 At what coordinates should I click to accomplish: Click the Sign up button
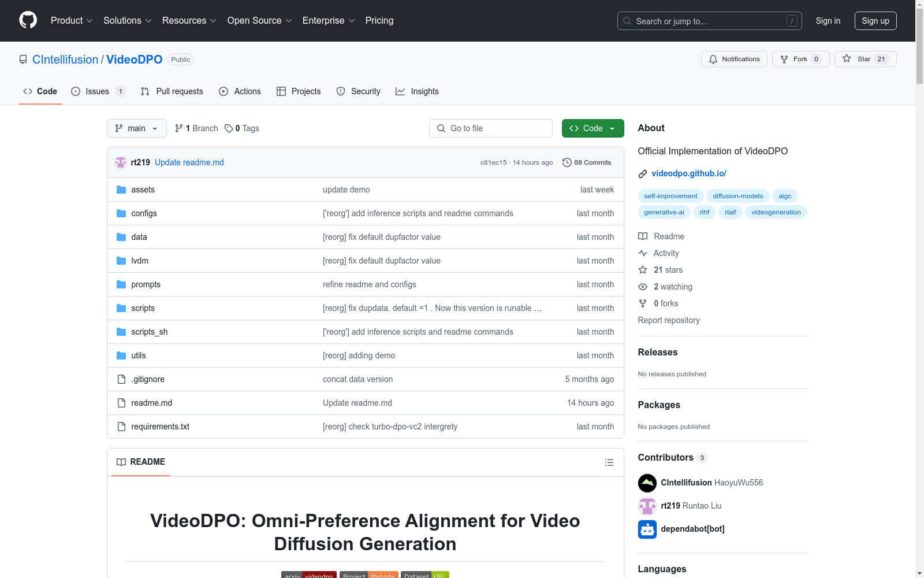coord(875,21)
